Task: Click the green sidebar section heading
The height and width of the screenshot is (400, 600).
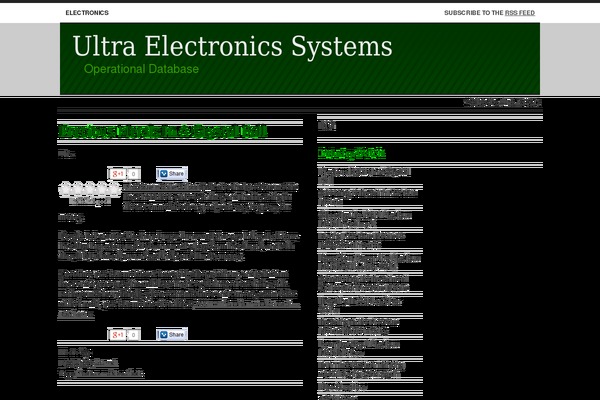Action: pos(351,153)
